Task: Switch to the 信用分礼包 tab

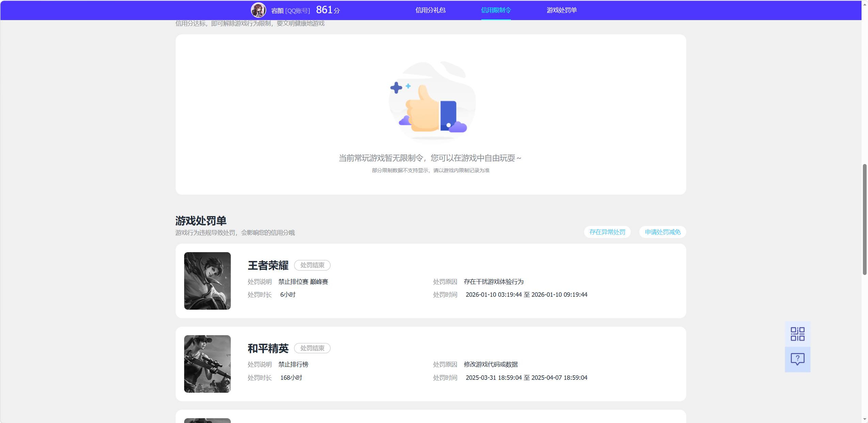Action: (430, 10)
